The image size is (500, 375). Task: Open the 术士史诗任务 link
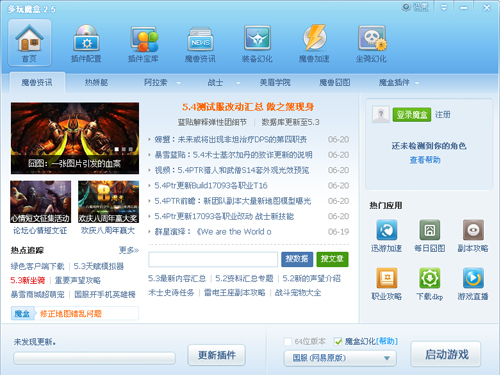171,293
